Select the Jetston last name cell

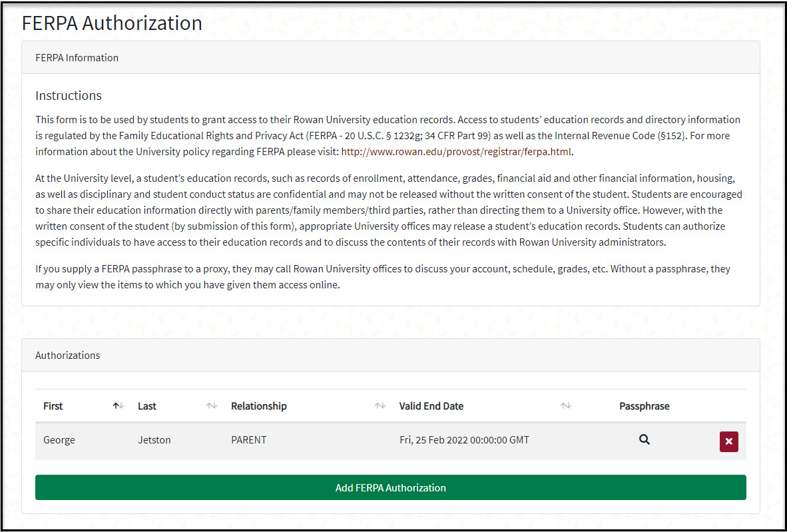pos(154,440)
